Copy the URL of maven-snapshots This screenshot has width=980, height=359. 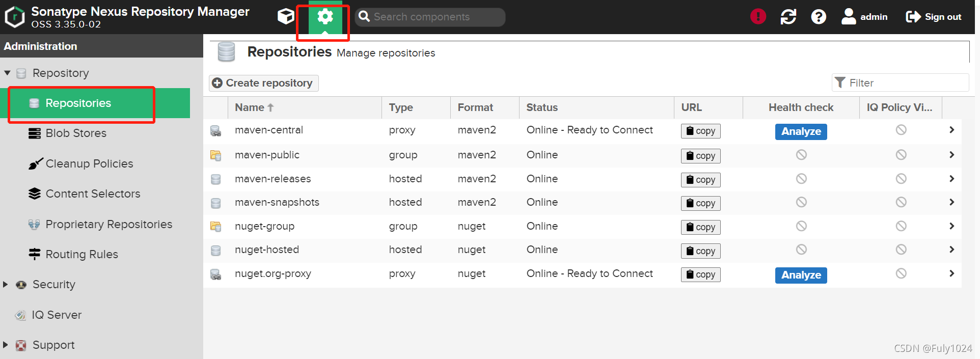click(700, 203)
